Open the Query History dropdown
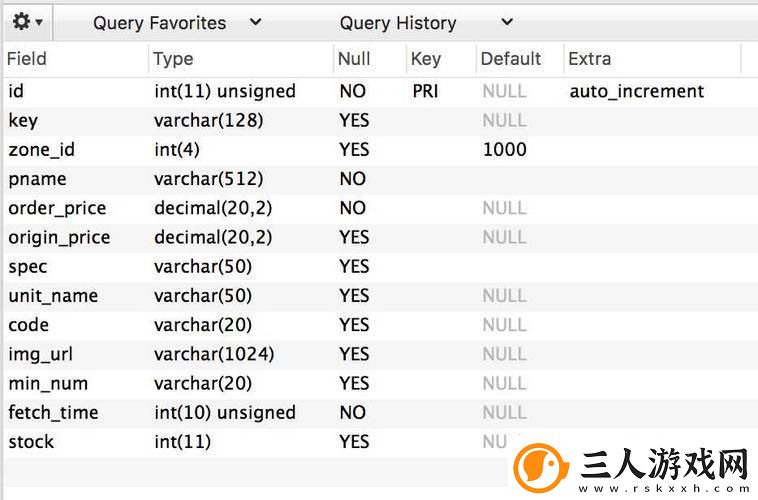The height and width of the screenshot is (500, 758). (x=426, y=23)
